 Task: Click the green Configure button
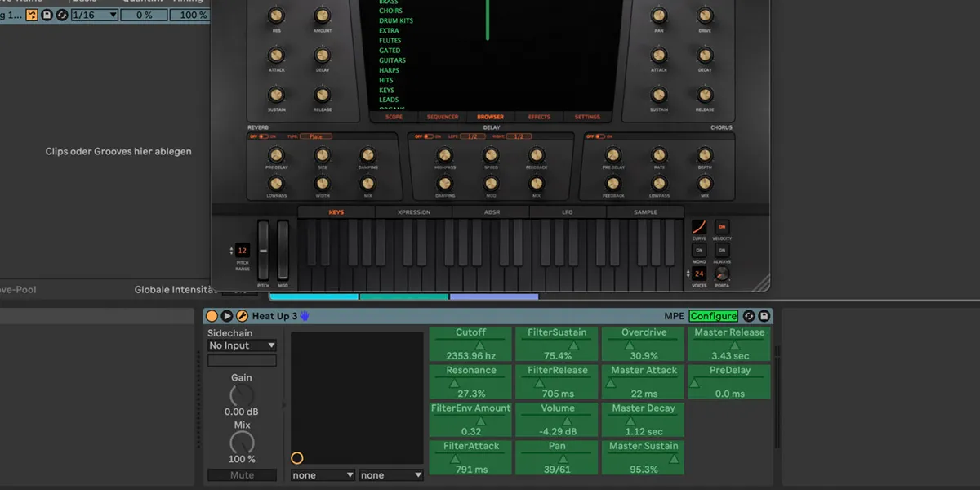click(715, 315)
